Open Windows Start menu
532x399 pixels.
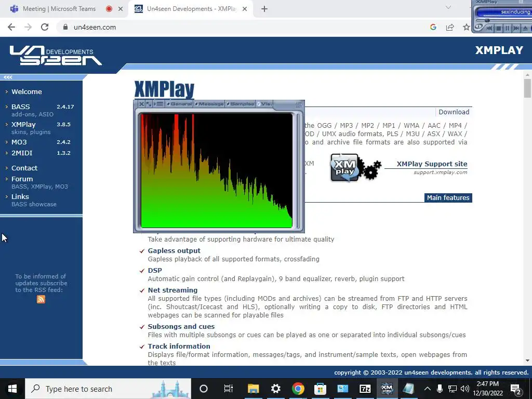(x=12, y=389)
